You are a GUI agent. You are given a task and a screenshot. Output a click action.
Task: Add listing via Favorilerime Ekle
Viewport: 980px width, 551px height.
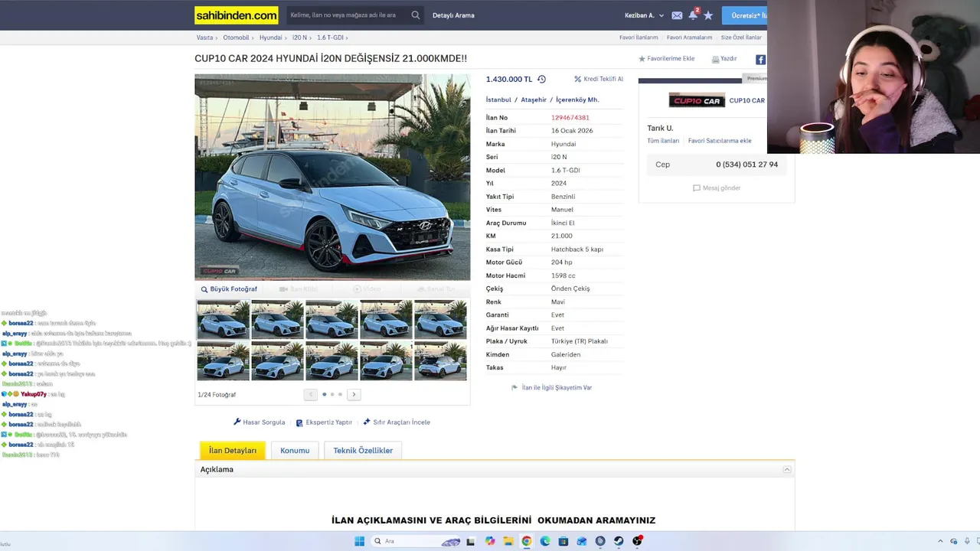pos(667,59)
